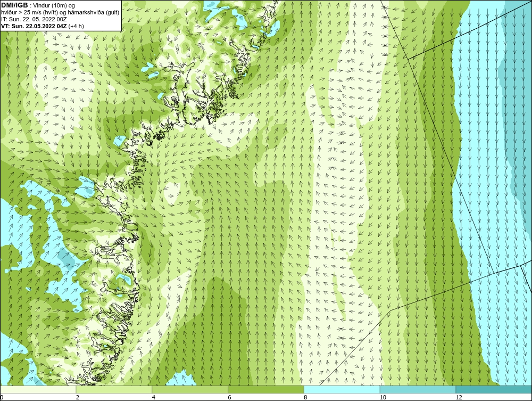Click the 10–12 m/s cyan legend swatch
Screen dimensions: 532x401
tap(418, 389)
